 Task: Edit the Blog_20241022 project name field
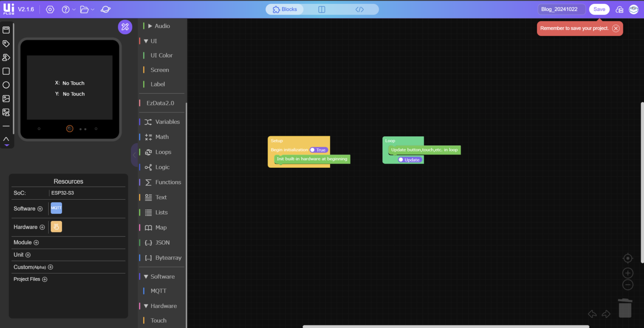[x=561, y=9]
